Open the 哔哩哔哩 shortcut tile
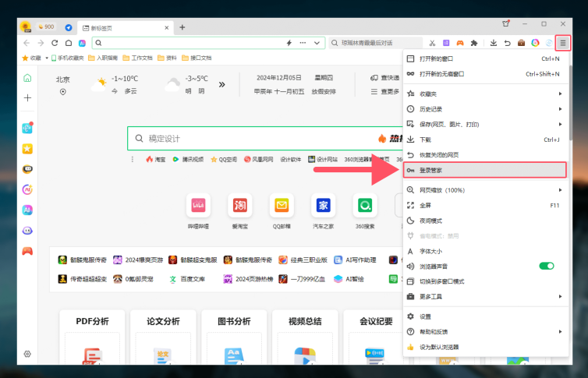The image size is (588, 378). pyautogui.click(x=198, y=206)
